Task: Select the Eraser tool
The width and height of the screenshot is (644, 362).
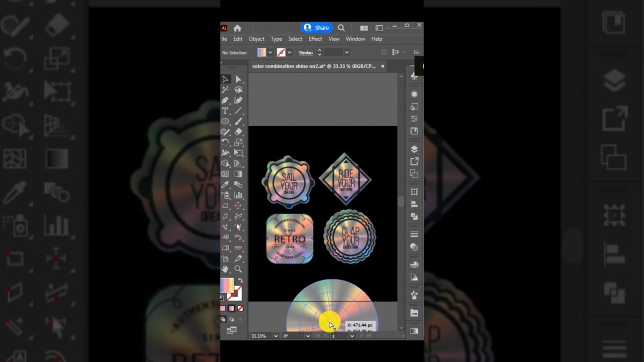Action: point(238,132)
